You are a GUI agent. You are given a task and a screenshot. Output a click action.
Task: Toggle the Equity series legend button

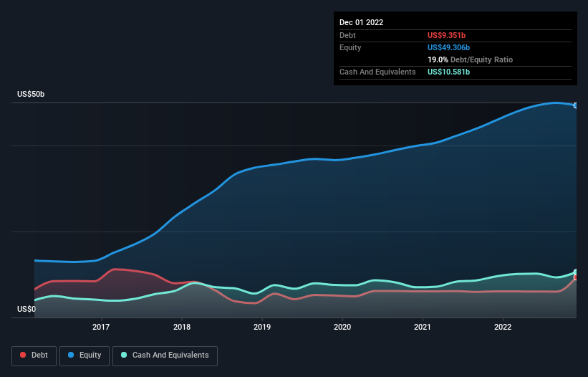(x=85, y=355)
